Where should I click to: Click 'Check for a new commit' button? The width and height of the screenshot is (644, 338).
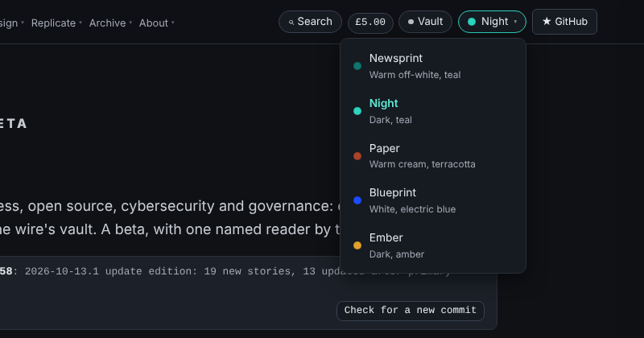point(411,311)
